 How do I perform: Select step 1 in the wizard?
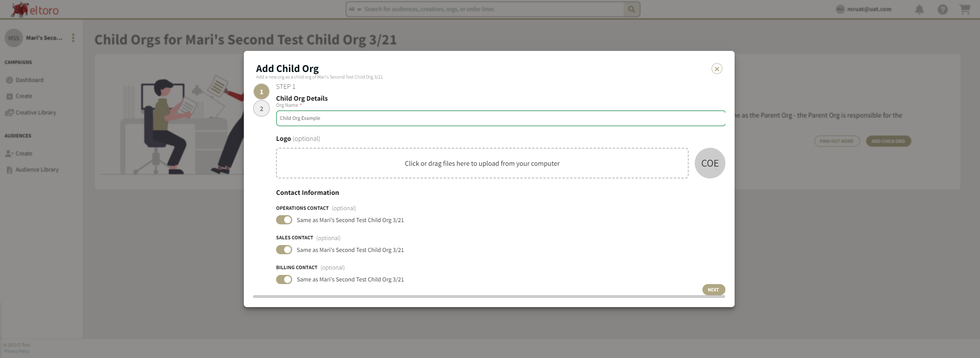261,92
